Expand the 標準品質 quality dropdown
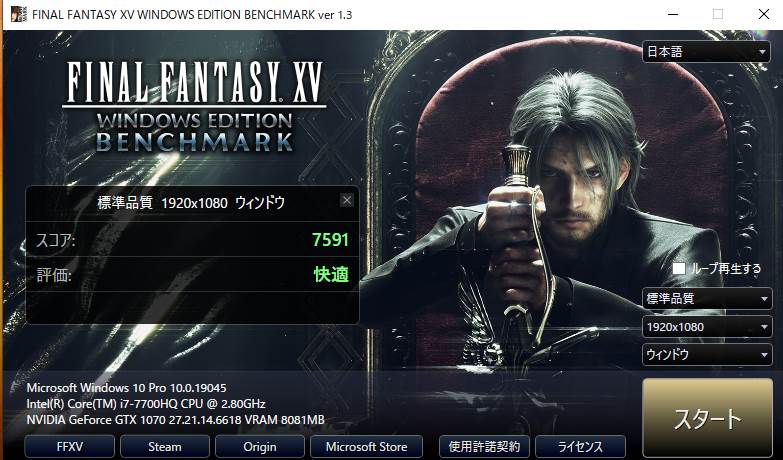The height and width of the screenshot is (460, 783). 707,299
